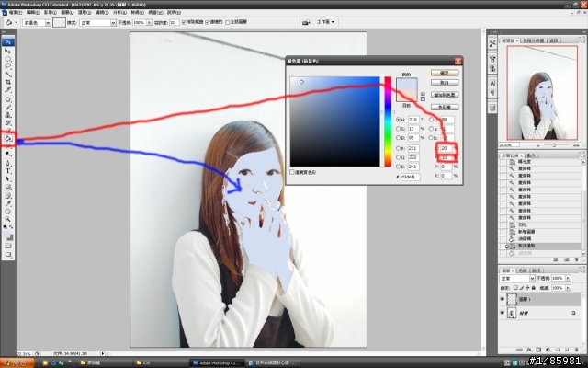Add layer mask in Layers panel
588x368 pixels.
538,350
